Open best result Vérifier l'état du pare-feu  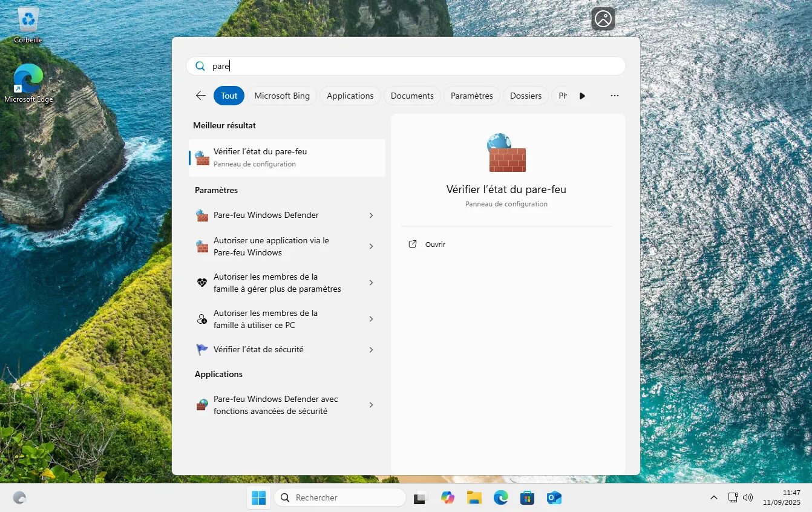(x=287, y=157)
